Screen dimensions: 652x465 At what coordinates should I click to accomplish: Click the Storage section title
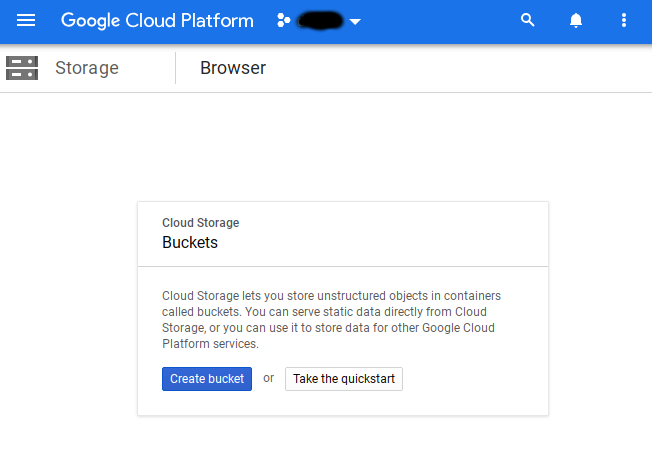(87, 68)
